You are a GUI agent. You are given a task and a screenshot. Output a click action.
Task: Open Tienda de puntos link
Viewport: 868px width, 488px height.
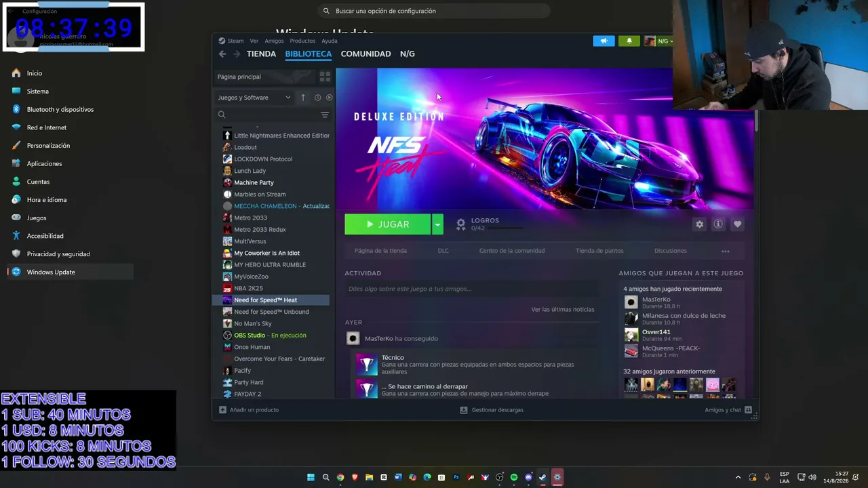(x=599, y=251)
